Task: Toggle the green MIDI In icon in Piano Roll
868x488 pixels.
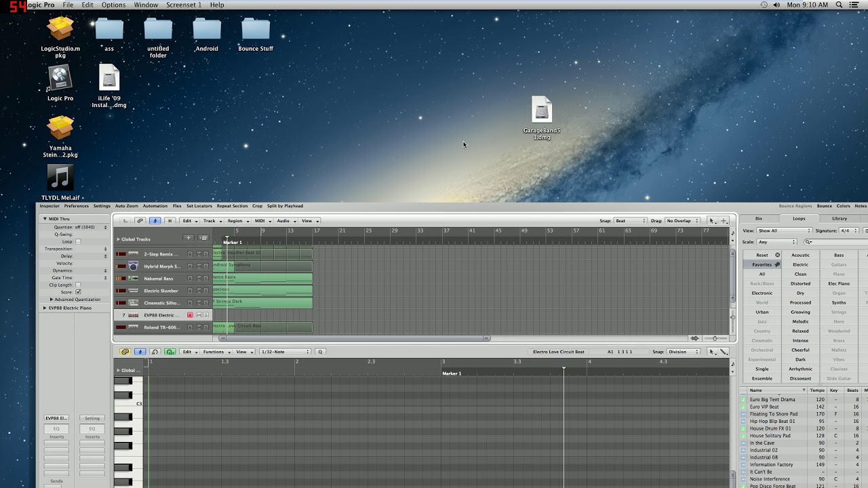Action: (x=170, y=352)
